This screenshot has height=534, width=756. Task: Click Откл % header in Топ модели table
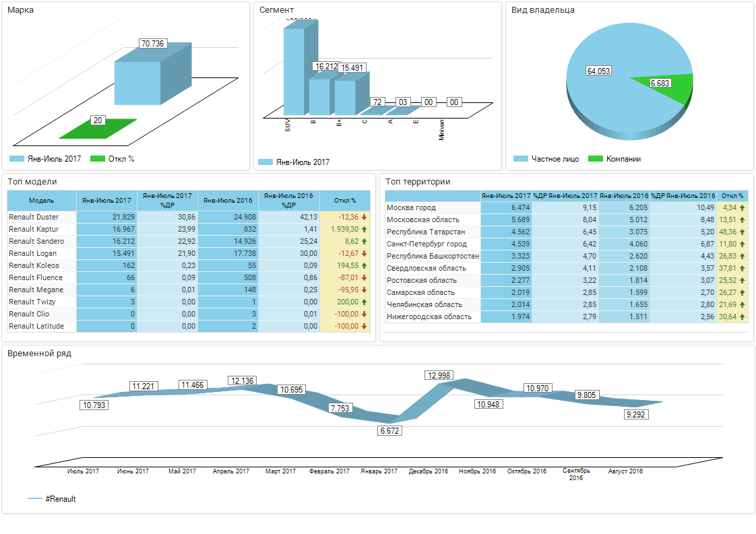(x=345, y=201)
